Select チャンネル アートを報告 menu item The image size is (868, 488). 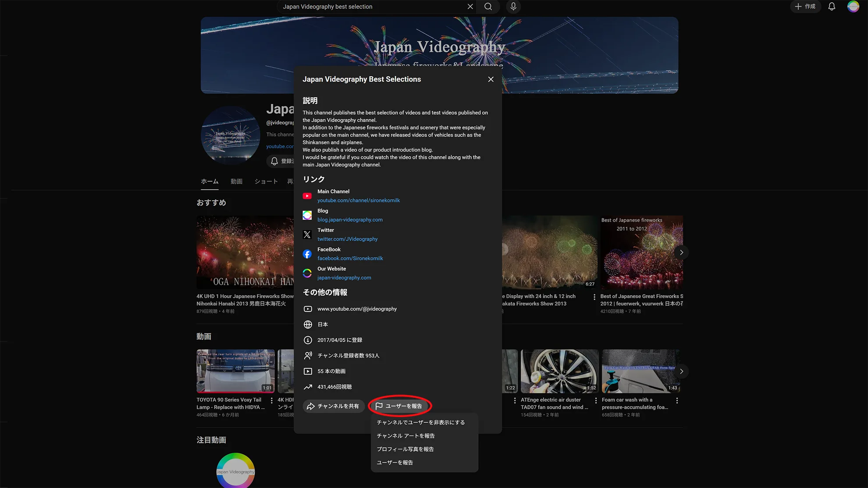424,436
